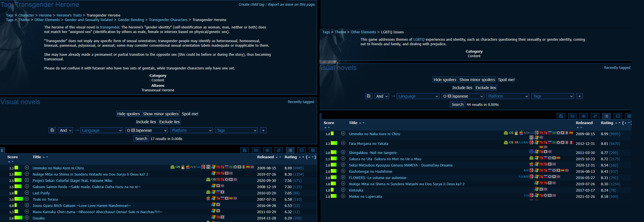Select Exclude lies on Transgender Heroine page
Image resolution: width=644 pixels, height=222 pixels.
pos(169,122)
